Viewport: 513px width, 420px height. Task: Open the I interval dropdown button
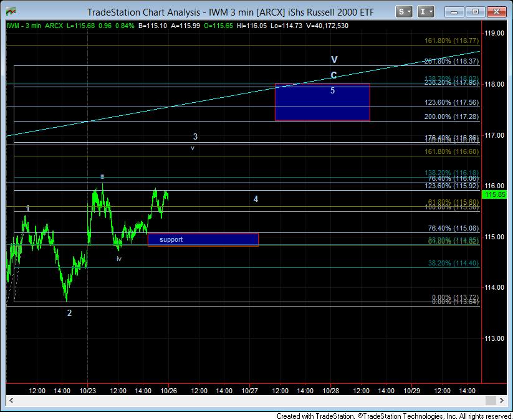pyautogui.click(x=426, y=12)
